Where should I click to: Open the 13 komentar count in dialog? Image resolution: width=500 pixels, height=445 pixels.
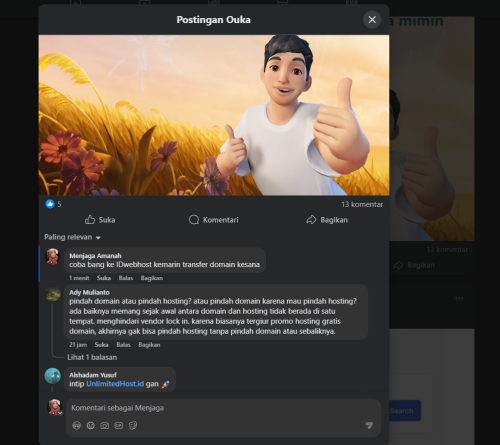(x=362, y=204)
